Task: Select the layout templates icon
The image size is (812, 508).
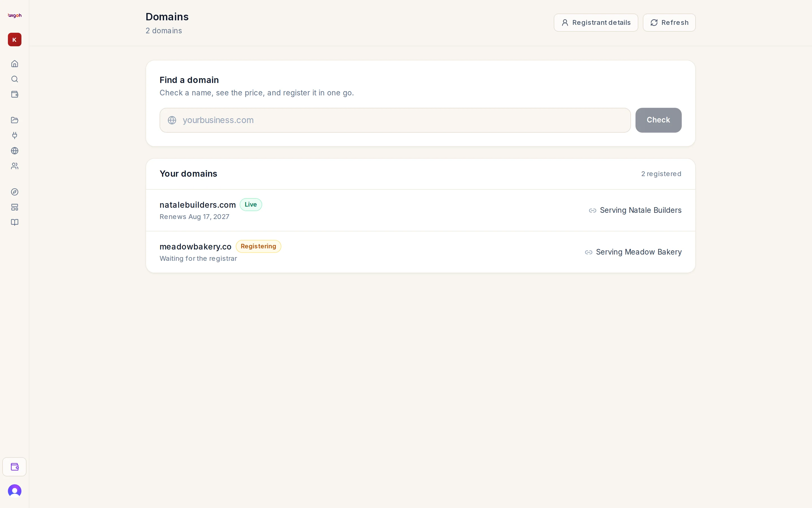Action: point(14,207)
